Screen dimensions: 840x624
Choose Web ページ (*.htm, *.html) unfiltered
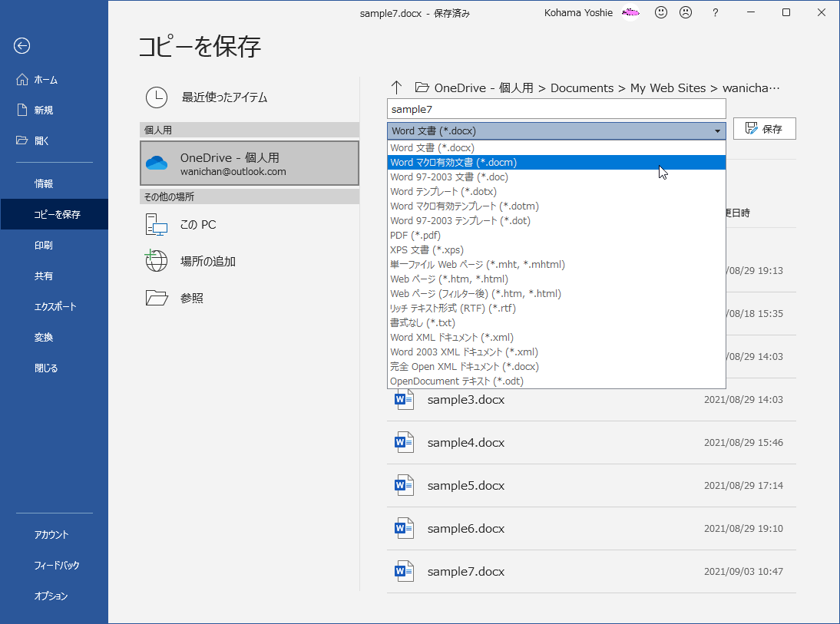(x=556, y=279)
